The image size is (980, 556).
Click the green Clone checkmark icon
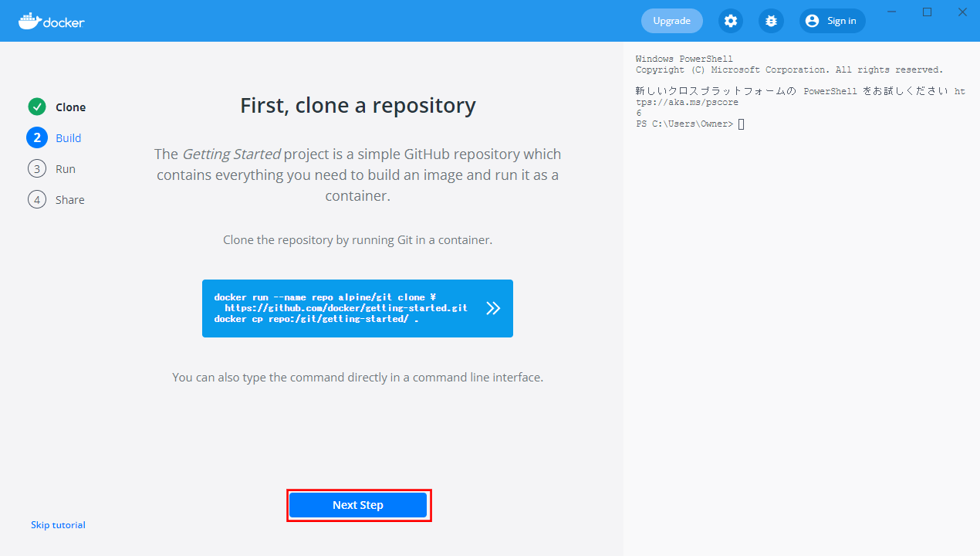coord(37,107)
